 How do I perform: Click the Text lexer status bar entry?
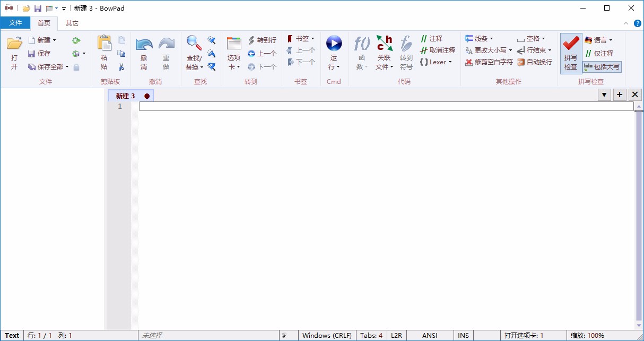[x=12, y=336]
